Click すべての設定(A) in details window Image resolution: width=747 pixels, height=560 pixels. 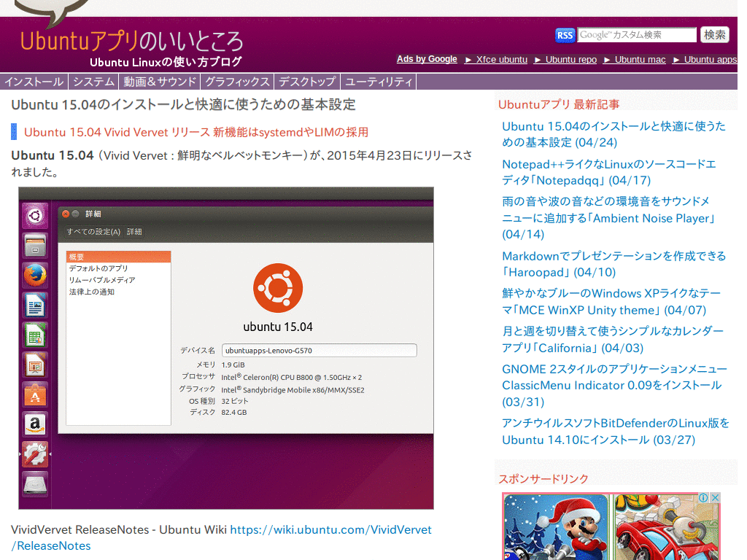click(93, 232)
